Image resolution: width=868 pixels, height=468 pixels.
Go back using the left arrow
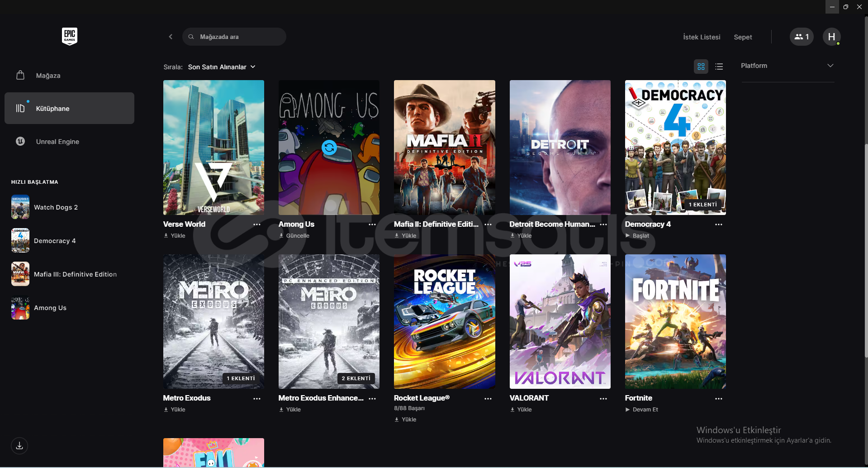point(171,37)
